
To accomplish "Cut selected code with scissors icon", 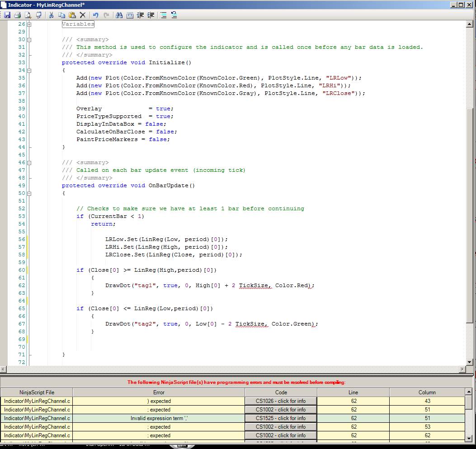I will coord(51,15).
